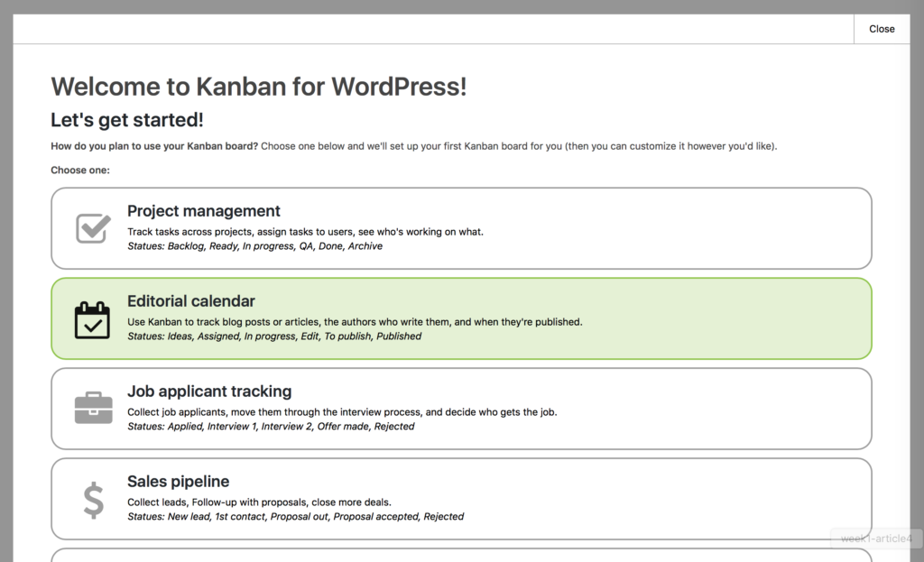Click 'Statues: New lead, 1st contact' line
Viewport: 924px width, 562px height.
[x=295, y=517]
